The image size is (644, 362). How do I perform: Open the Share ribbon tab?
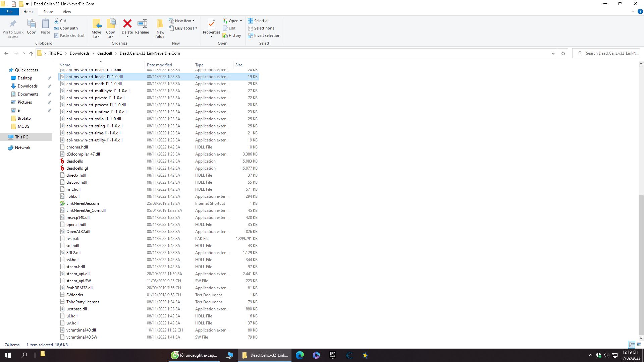[48, 12]
